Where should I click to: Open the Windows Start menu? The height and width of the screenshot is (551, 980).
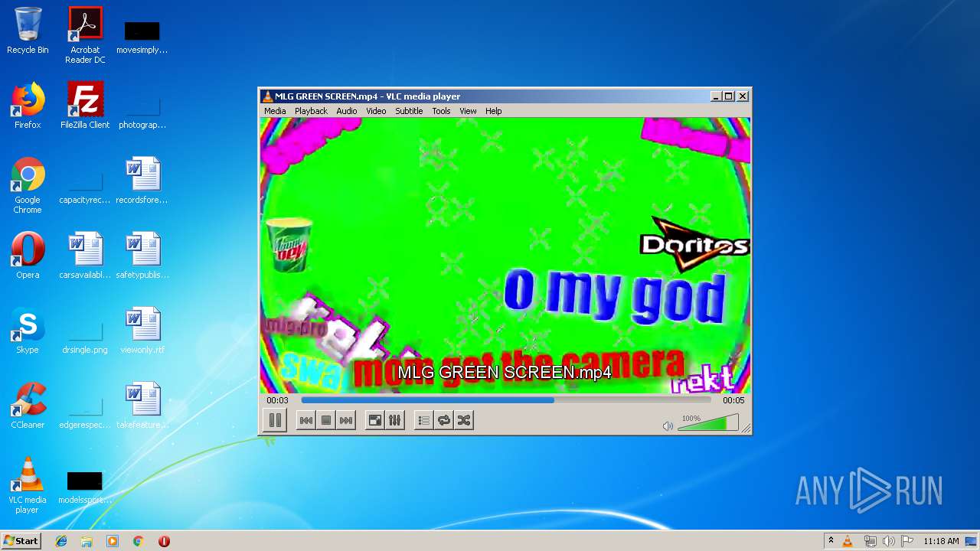[x=21, y=541]
